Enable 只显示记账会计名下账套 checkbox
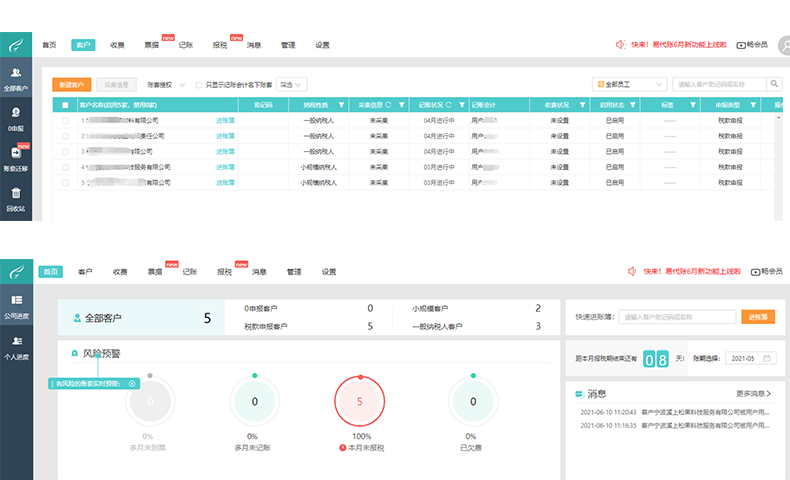This screenshot has height=480, width=790. [x=199, y=85]
